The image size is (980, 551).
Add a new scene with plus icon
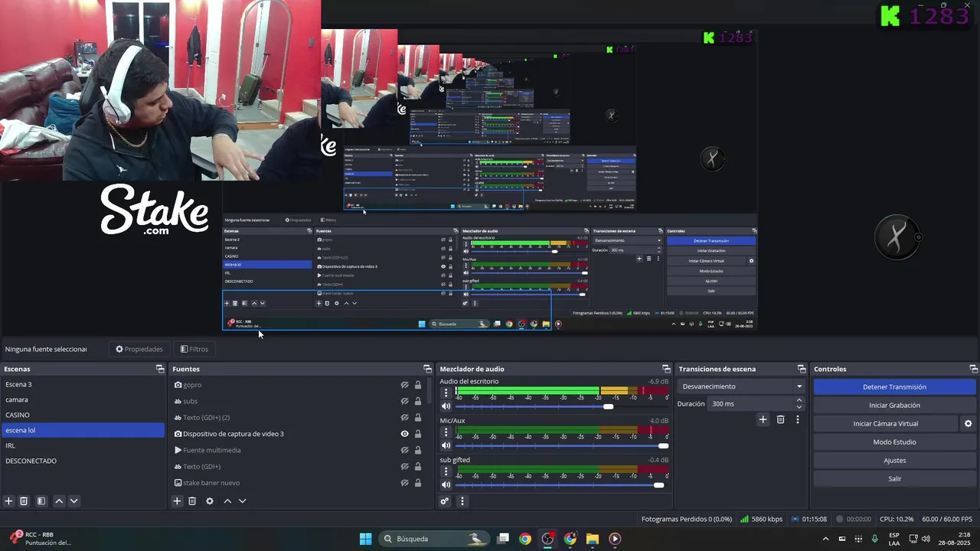click(x=8, y=501)
